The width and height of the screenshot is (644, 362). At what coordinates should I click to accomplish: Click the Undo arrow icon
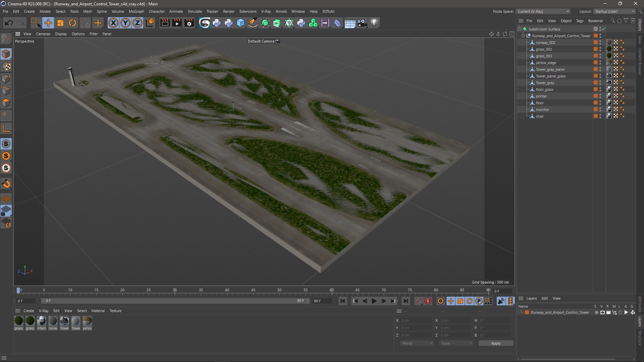coord(9,23)
